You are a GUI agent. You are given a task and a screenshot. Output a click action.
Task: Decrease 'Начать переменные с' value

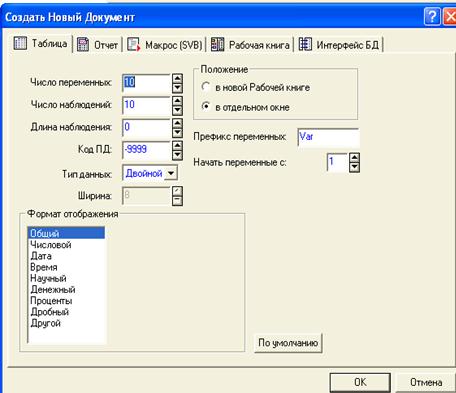(354, 167)
